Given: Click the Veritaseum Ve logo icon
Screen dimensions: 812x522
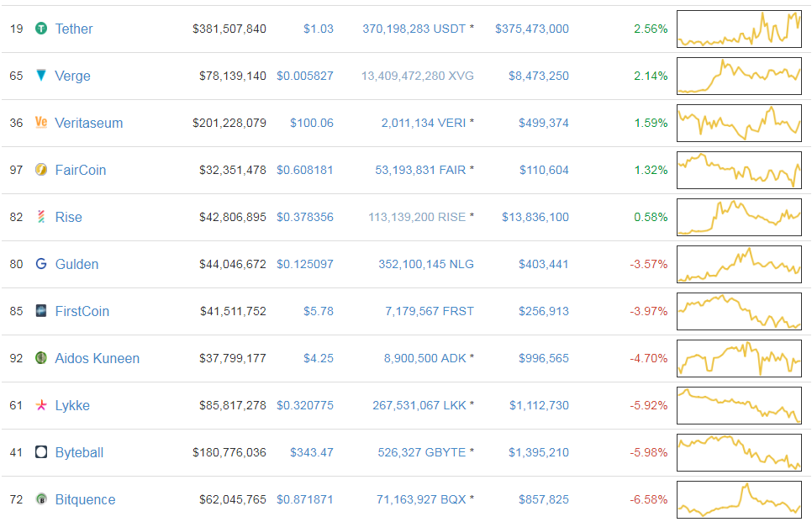Looking at the screenshot, I should click(41, 123).
